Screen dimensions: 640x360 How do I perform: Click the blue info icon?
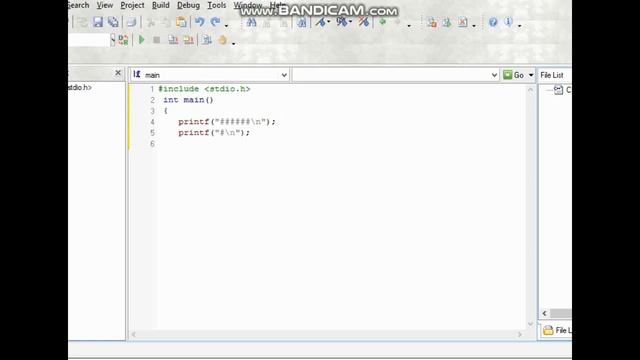pyautogui.click(x=508, y=22)
